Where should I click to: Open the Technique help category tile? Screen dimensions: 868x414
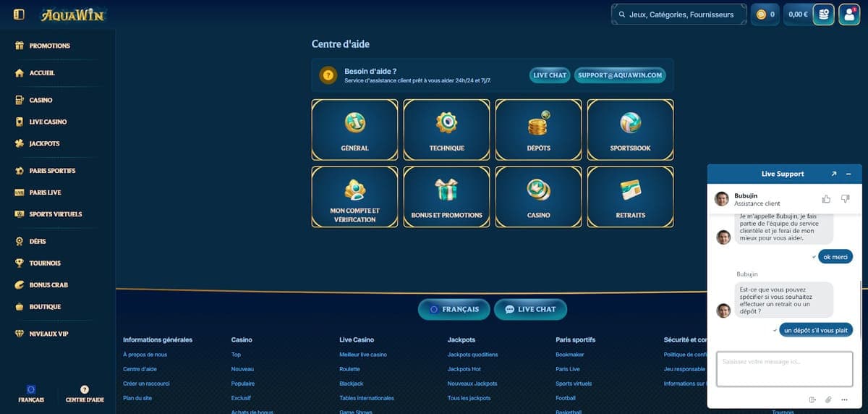(446, 130)
